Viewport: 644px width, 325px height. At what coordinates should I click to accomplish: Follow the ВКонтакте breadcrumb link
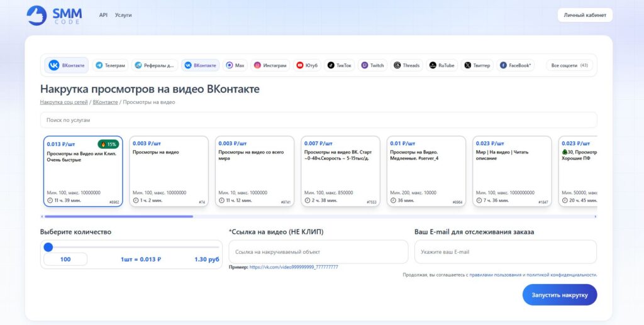pos(105,102)
